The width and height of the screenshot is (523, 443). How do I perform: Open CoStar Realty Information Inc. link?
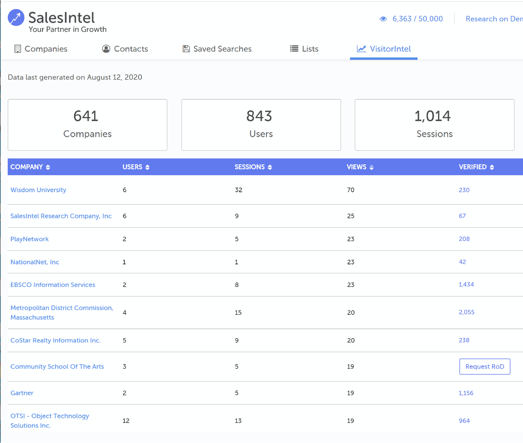click(x=56, y=340)
